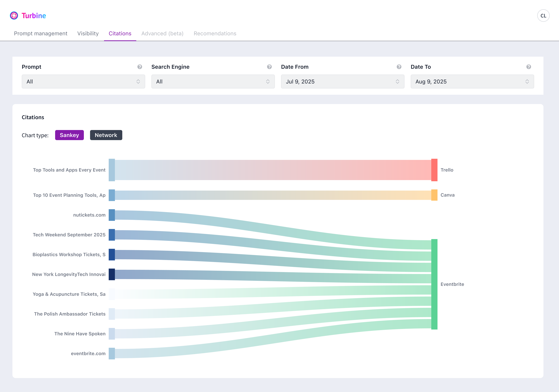559x392 pixels.
Task: Click the New York LongevityTech node
Action: pyautogui.click(x=112, y=274)
